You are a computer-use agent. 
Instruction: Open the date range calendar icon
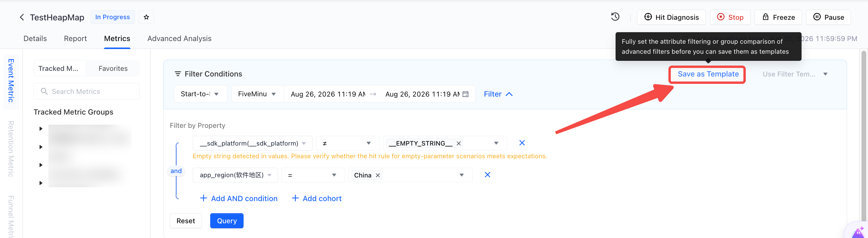(x=465, y=94)
